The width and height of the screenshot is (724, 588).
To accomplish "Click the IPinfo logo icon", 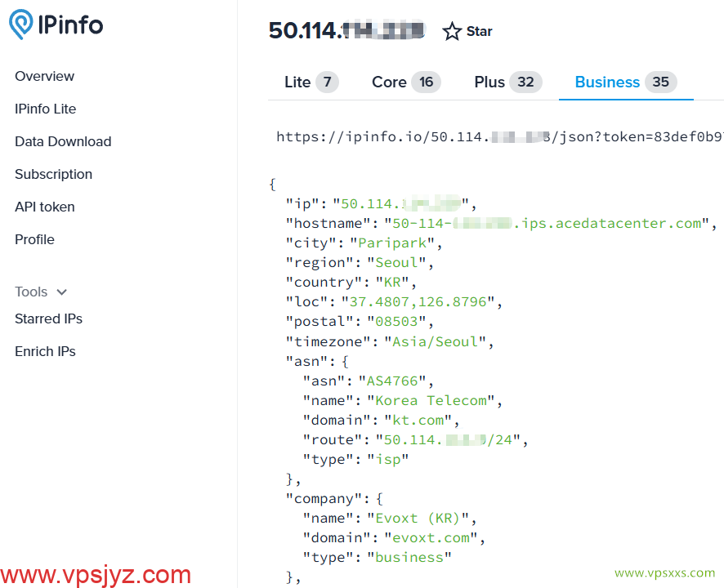I will pos(21,24).
